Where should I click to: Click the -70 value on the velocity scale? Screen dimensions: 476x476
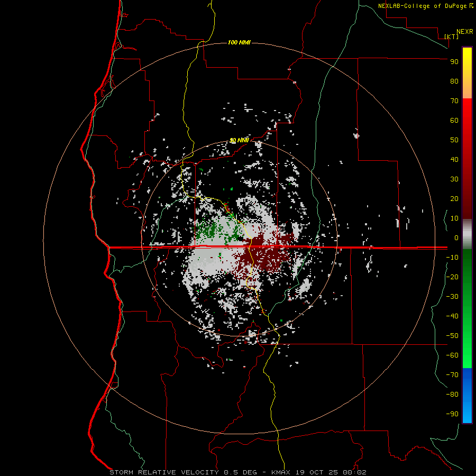point(452,375)
